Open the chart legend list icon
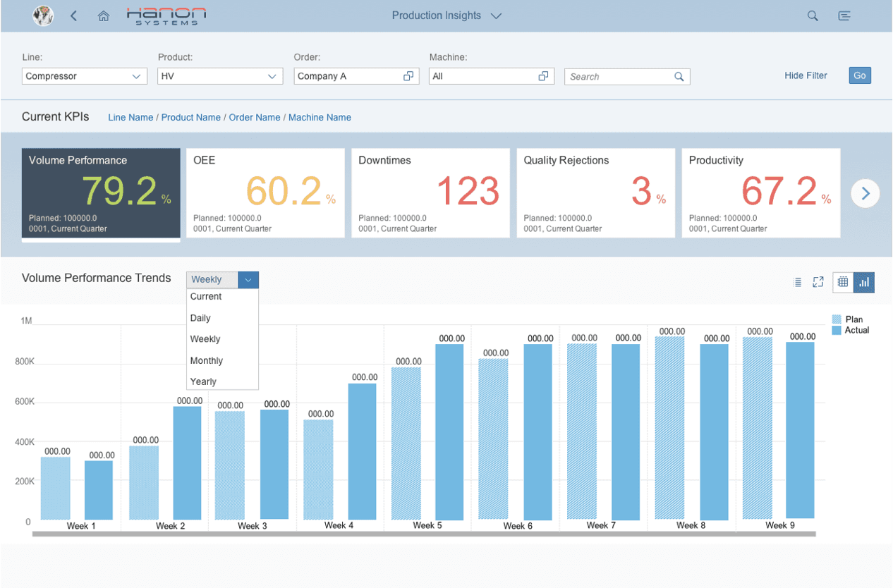Viewport: 893px width, 588px height. [798, 282]
